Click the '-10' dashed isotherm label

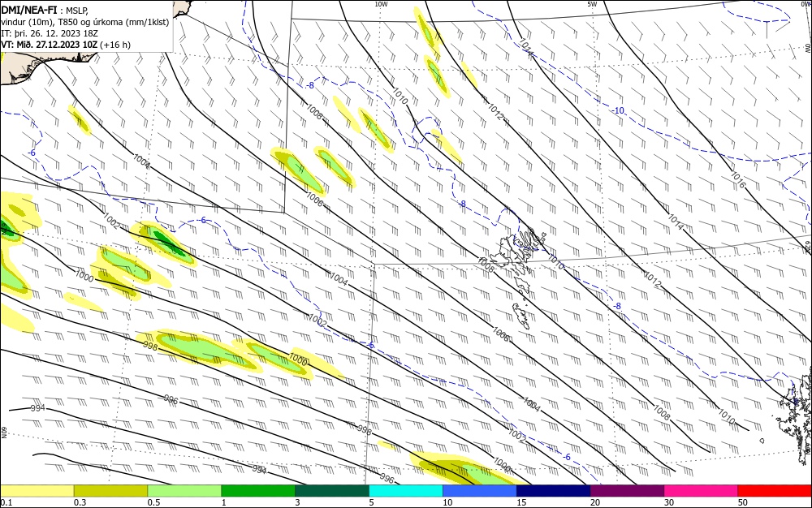pyautogui.click(x=618, y=110)
